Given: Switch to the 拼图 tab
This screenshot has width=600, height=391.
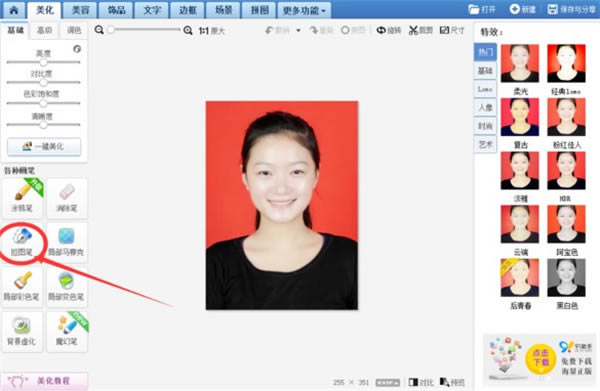Looking at the screenshot, I should [x=259, y=10].
